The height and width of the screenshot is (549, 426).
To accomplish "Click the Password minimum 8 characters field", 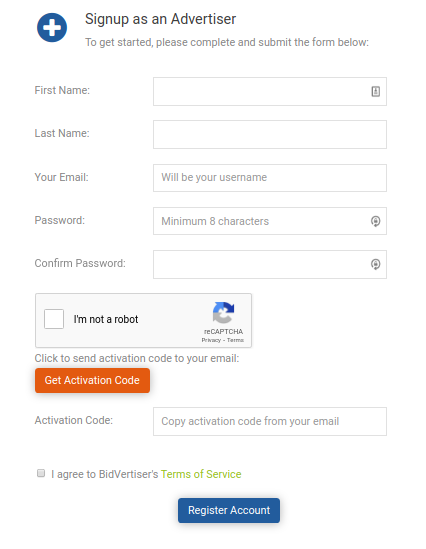I will (270, 221).
